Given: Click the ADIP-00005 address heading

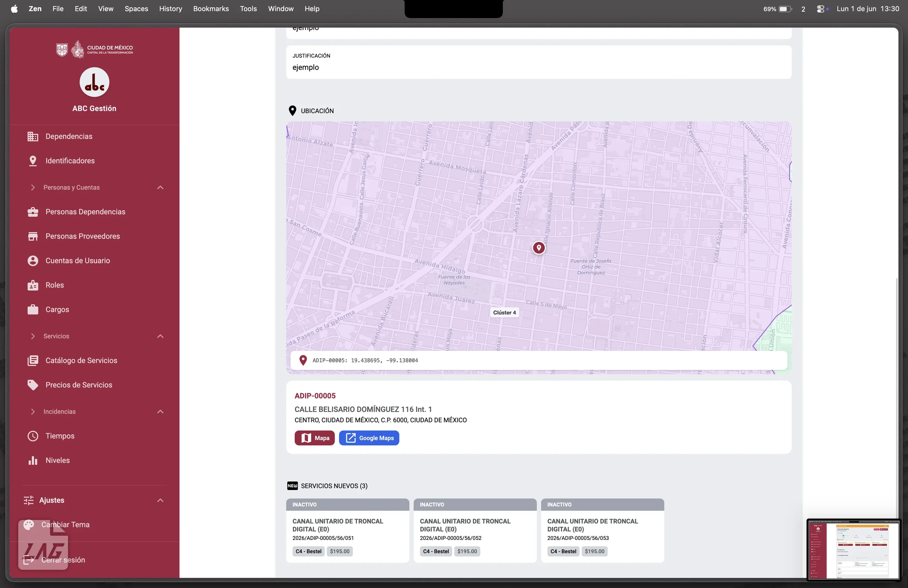Looking at the screenshot, I should (x=315, y=396).
